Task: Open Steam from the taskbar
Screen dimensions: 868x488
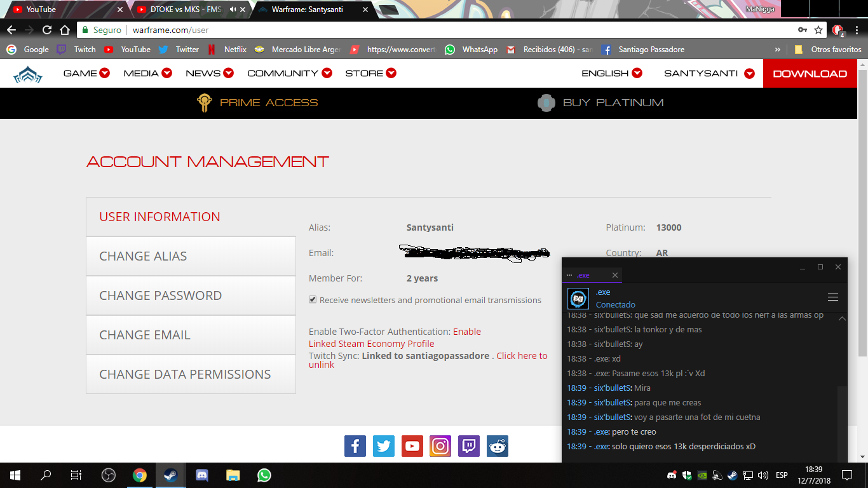Action: coord(170,475)
